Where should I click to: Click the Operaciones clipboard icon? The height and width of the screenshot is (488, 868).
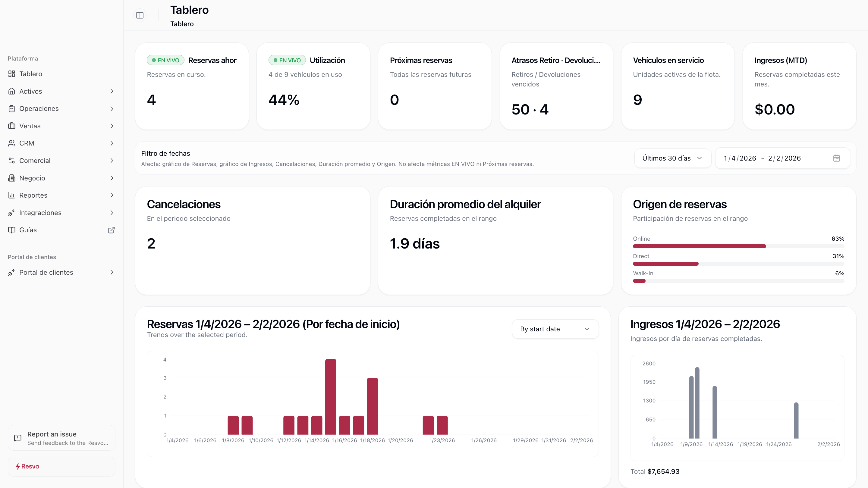tap(11, 108)
